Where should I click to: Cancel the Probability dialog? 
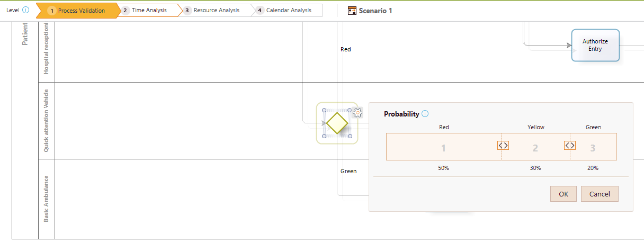pos(600,194)
